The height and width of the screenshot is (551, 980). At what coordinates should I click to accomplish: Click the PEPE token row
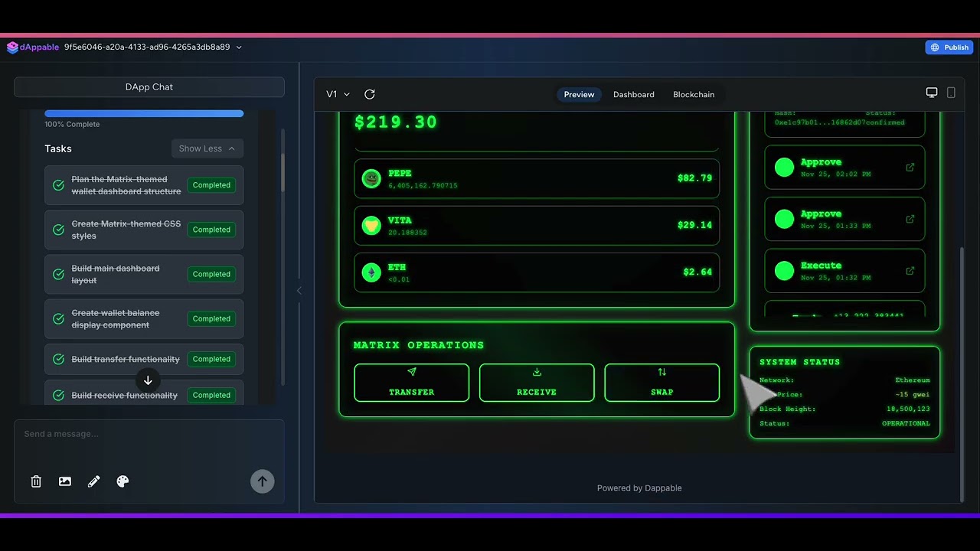(537, 178)
